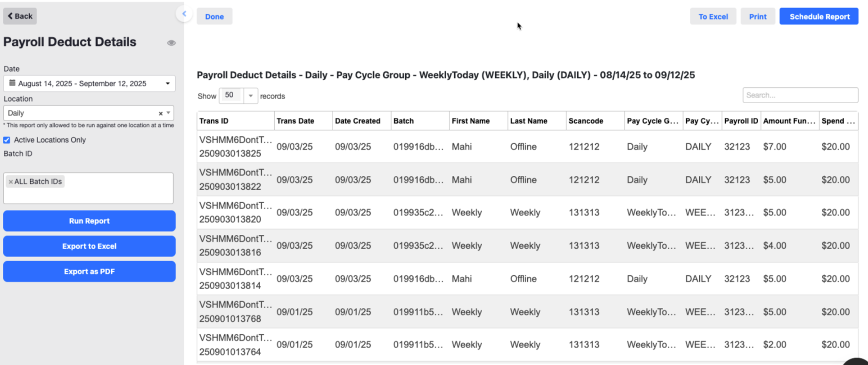Collapse the sidebar with the chevron arrow
This screenshot has height=365, width=868.
coord(184,14)
